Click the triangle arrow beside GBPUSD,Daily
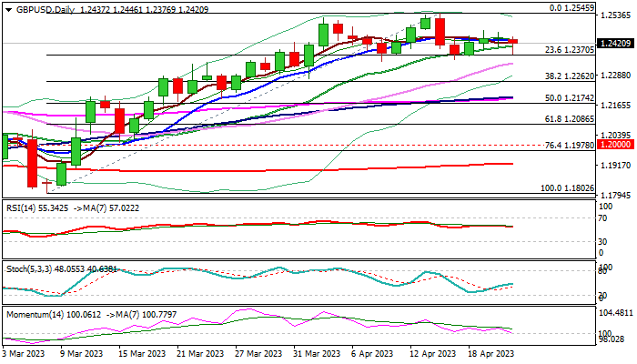Image resolution: width=637 pixels, height=364 pixels. tap(8, 10)
